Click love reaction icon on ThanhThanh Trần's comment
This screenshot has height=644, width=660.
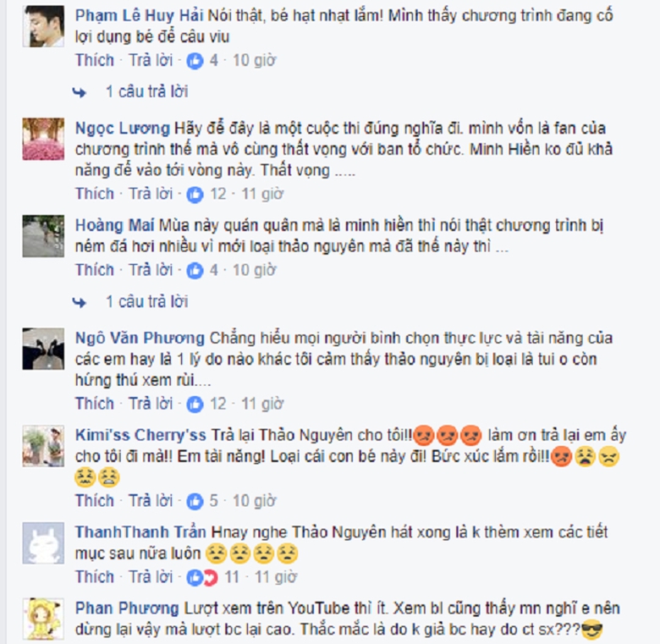point(211,578)
